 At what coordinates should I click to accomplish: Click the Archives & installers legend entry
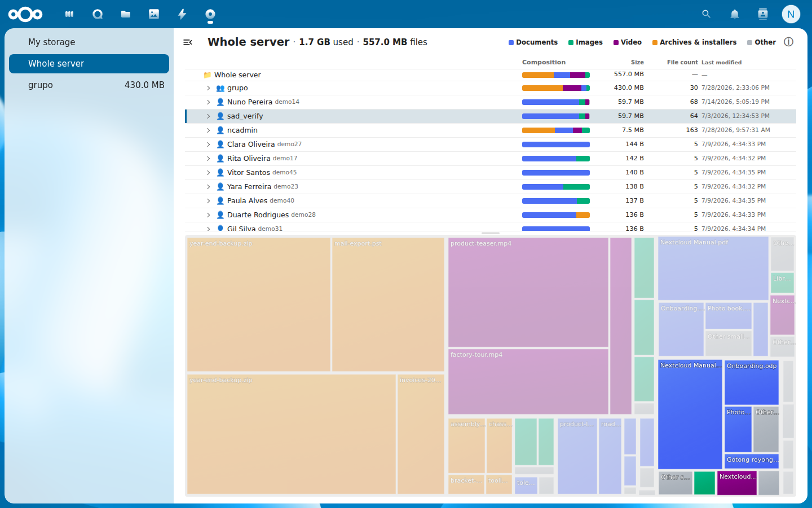tap(694, 42)
